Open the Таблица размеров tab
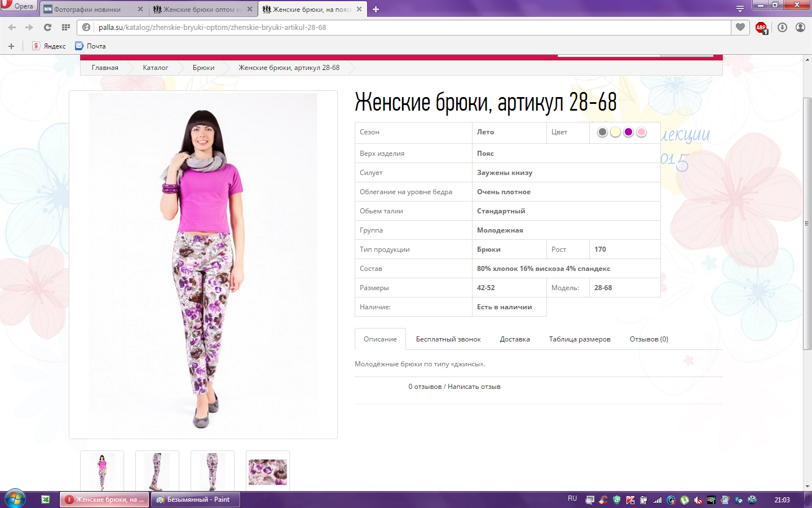The image size is (812, 508). click(x=579, y=339)
